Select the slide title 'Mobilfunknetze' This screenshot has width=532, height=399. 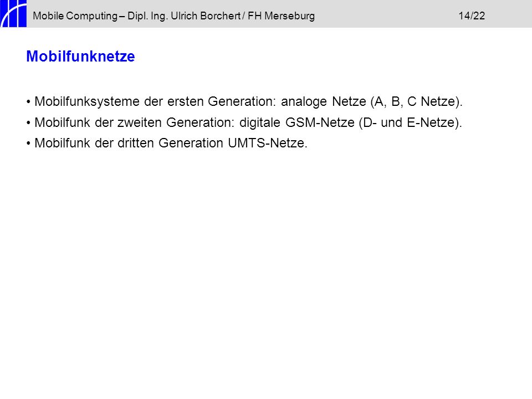(x=80, y=57)
